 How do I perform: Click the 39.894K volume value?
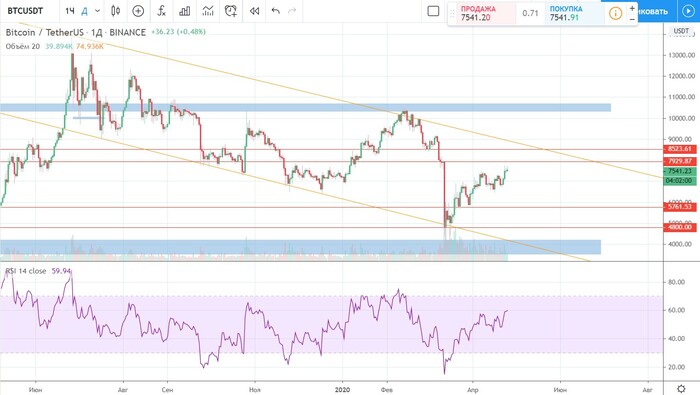(x=58, y=46)
